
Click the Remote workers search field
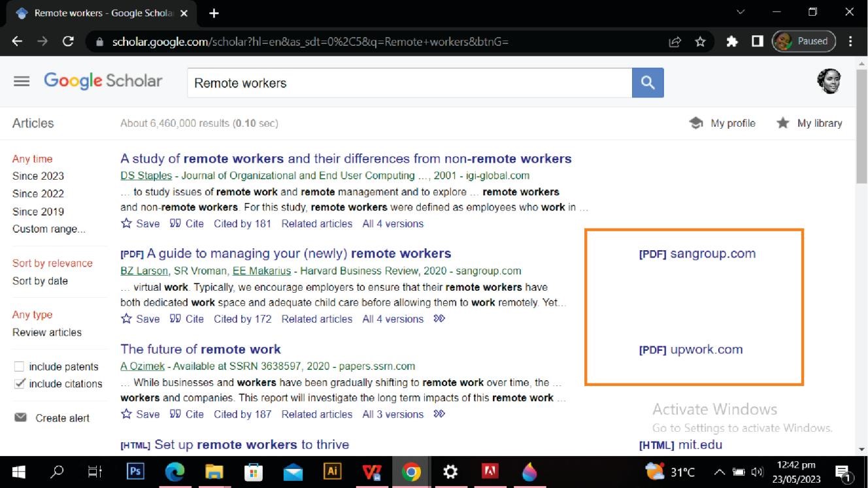(410, 83)
